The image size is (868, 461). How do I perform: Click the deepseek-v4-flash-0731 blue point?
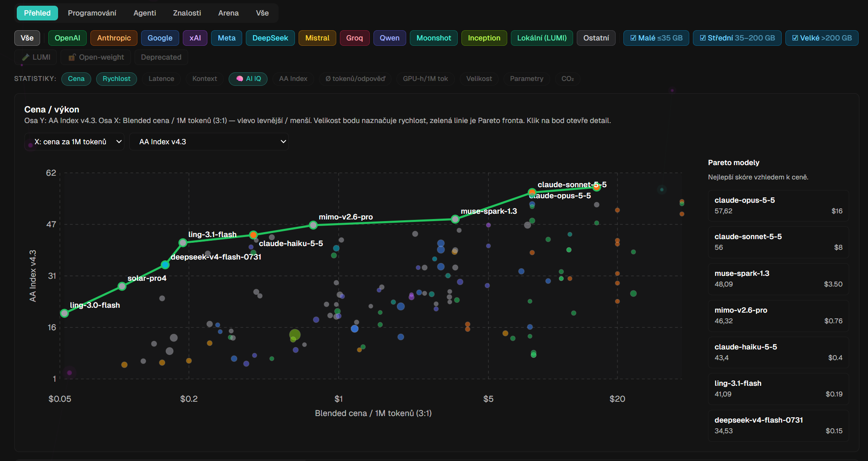[x=165, y=265]
